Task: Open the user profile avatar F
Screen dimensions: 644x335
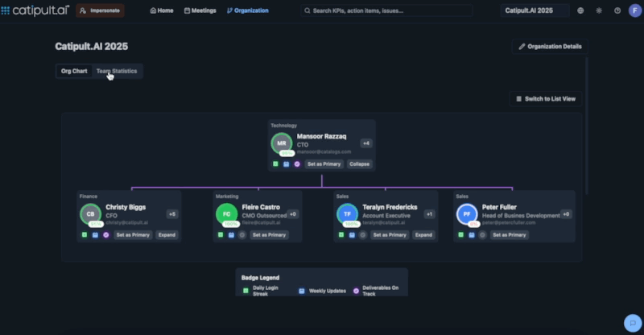Action: [x=634, y=10]
